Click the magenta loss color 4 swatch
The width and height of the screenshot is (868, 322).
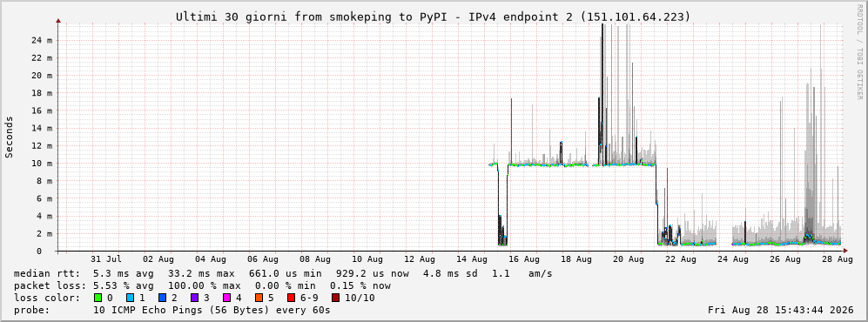tap(225, 299)
